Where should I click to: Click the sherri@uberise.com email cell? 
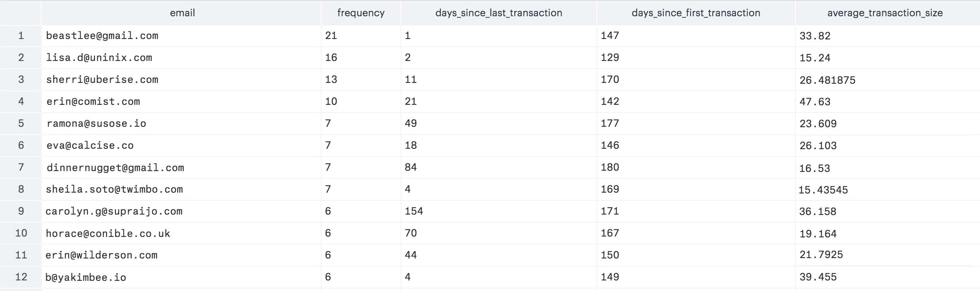point(102,80)
